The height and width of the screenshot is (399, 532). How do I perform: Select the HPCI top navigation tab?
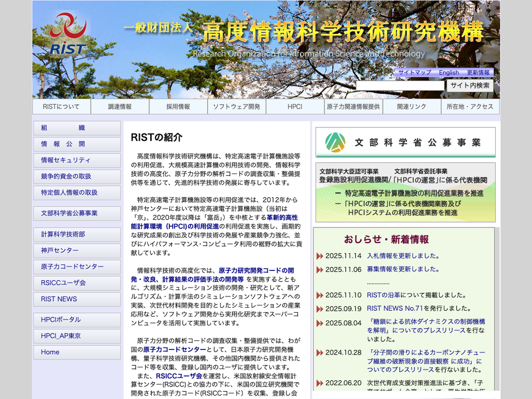(x=295, y=107)
